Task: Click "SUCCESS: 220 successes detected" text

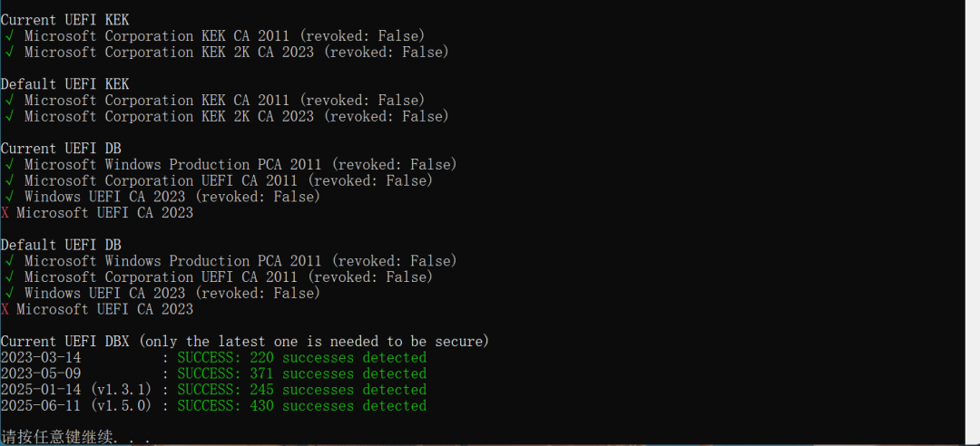Action: [x=301, y=357]
